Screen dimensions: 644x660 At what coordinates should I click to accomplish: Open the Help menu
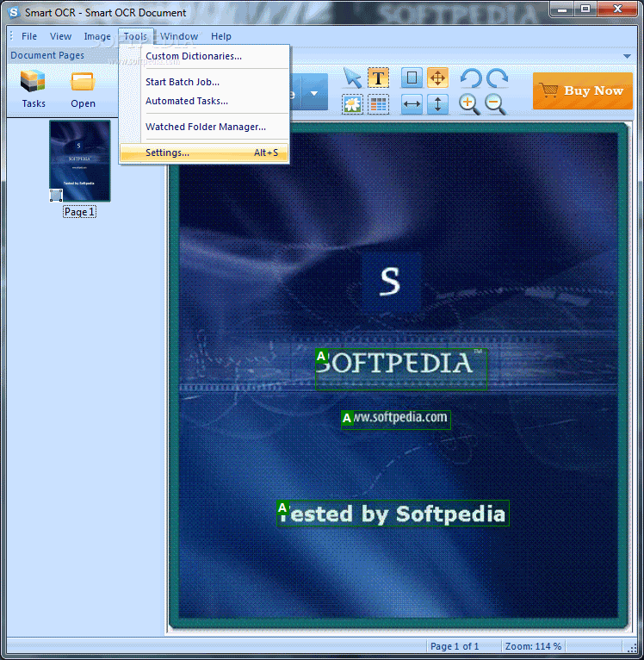pyautogui.click(x=220, y=36)
